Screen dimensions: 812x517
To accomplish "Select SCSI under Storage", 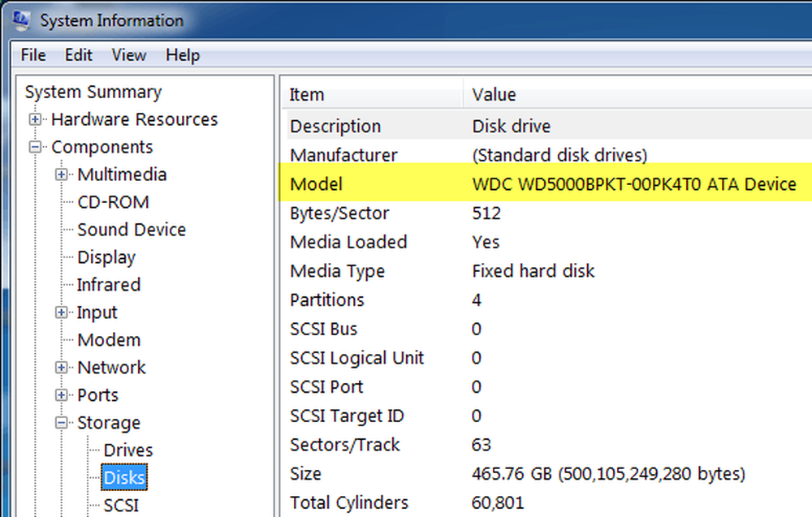I will (121, 505).
